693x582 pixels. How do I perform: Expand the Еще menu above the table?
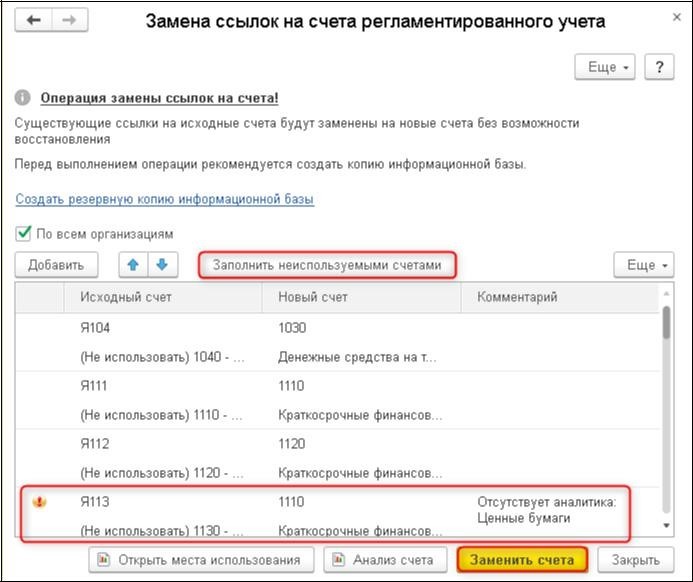(x=643, y=265)
